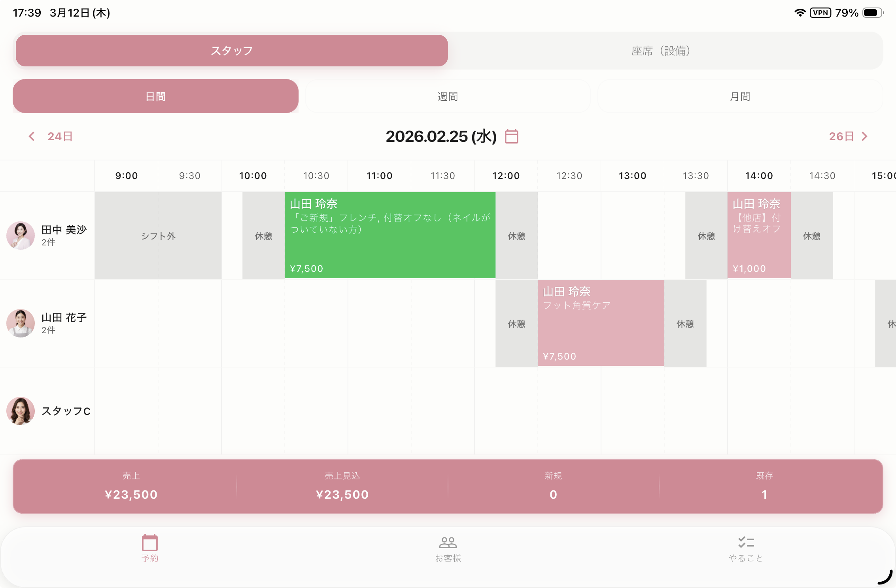
Task: Switch to the スタッフ view toggle
Action: click(232, 51)
